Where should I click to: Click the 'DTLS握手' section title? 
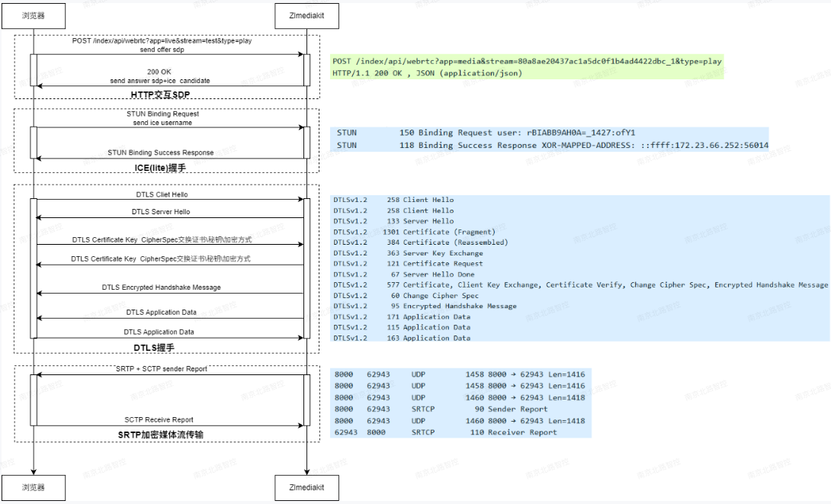point(154,348)
